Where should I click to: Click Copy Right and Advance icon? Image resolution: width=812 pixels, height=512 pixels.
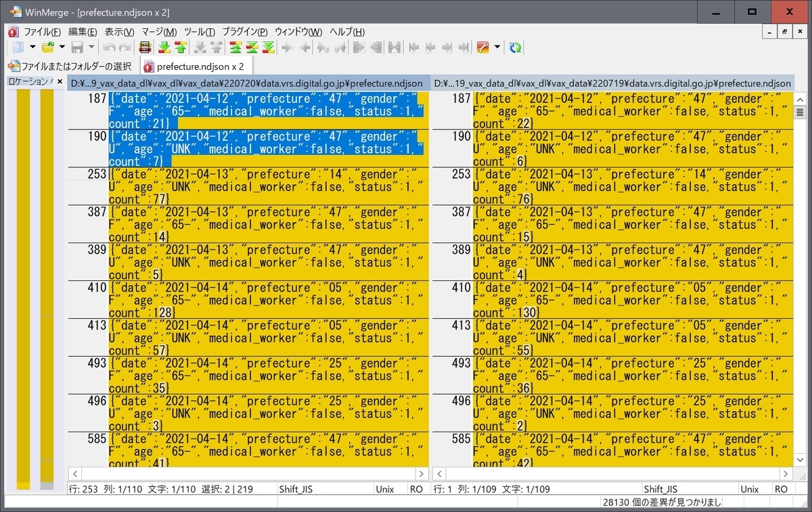coord(323,47)
